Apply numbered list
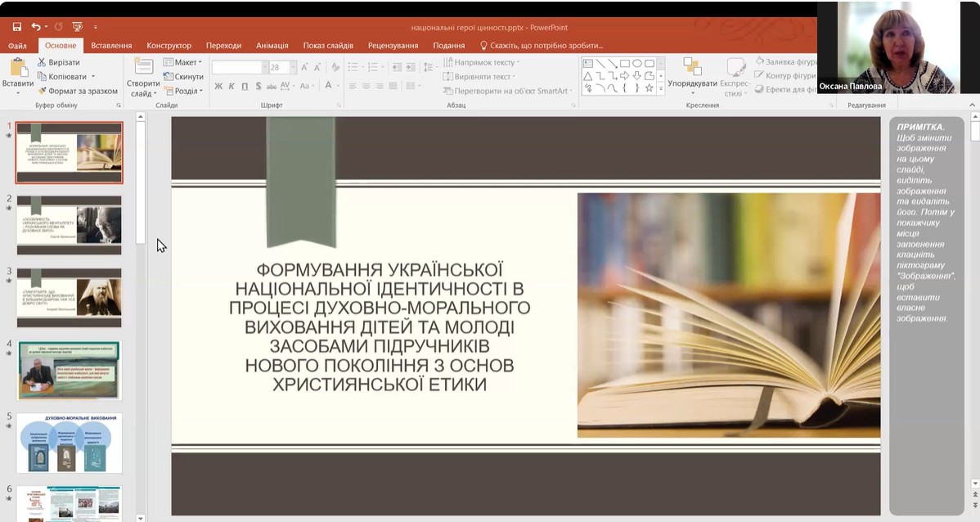 375,67
